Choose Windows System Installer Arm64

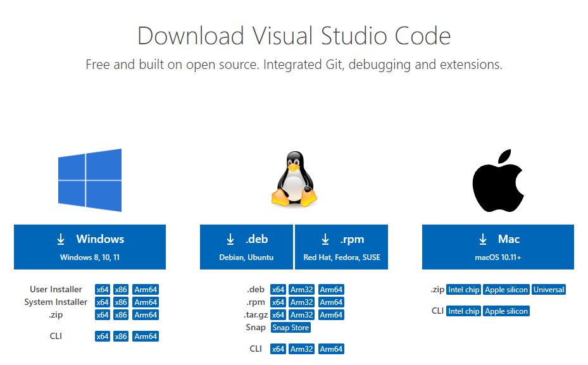pos(146,302)
